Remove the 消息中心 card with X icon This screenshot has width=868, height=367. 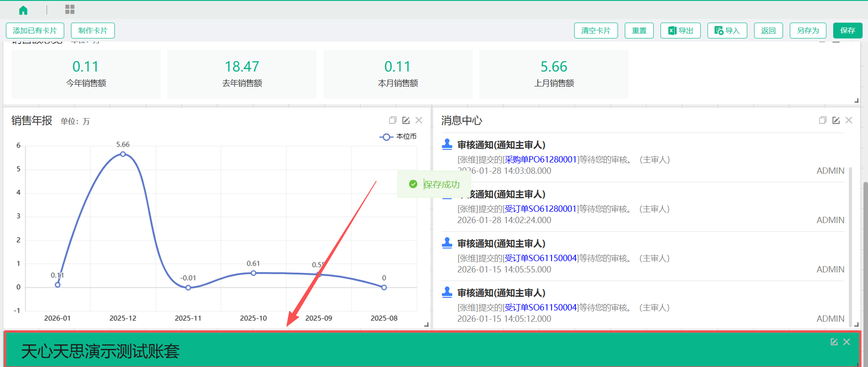pos(849,120)
